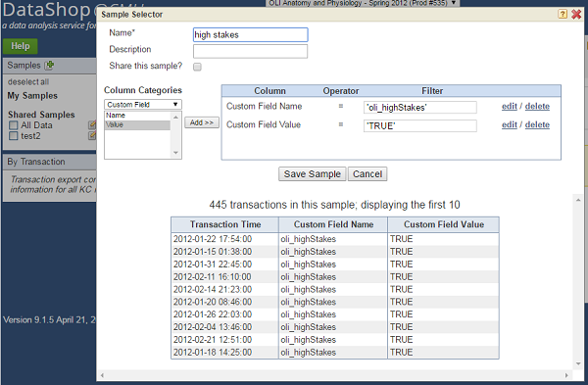Viewport: 588px width, 385px height.
Task: Check the test2 shared sample
Action: [x=13, y=136]
